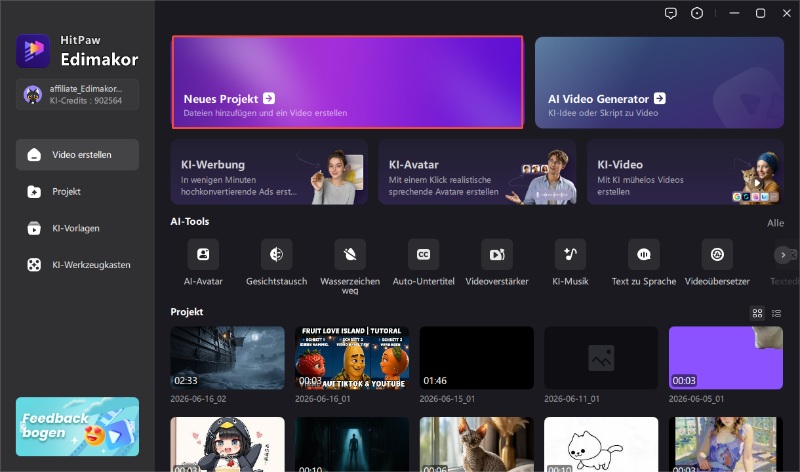
Task: Open the KI-Avatar card
Action: 477,172
